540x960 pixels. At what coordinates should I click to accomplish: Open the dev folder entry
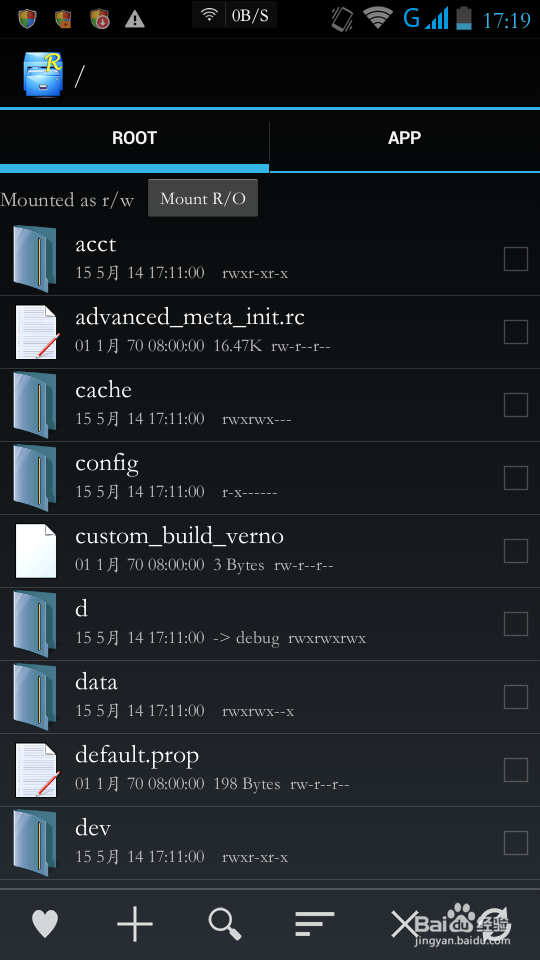coord(270,842)
